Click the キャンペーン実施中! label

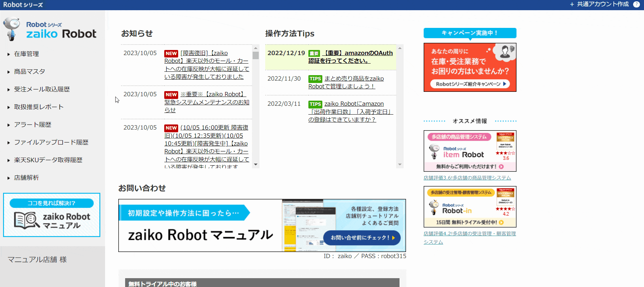[x=470, y=33]
